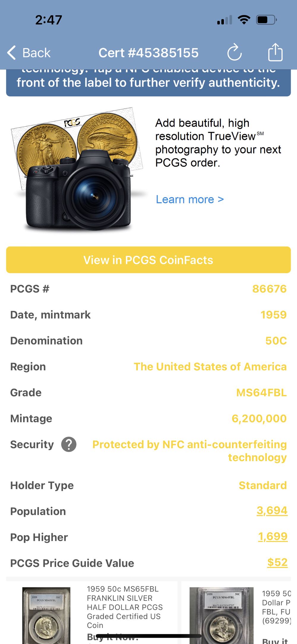Tap the Back label text

click(36, 53)
